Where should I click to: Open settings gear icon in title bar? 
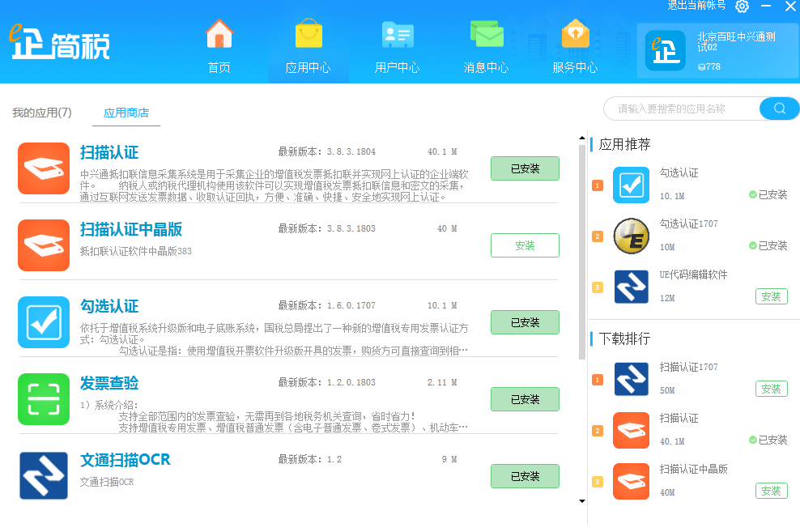(x=742, y=6)
